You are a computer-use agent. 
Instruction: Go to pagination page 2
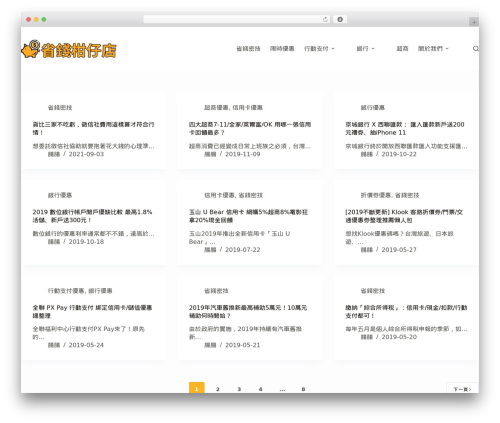(x=218, y=389)
